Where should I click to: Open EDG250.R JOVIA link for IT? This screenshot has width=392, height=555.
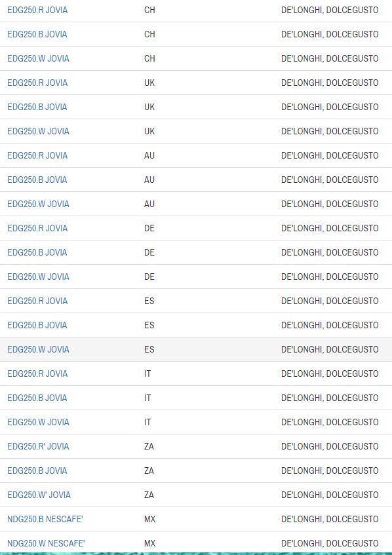click(x=37, y=373)
